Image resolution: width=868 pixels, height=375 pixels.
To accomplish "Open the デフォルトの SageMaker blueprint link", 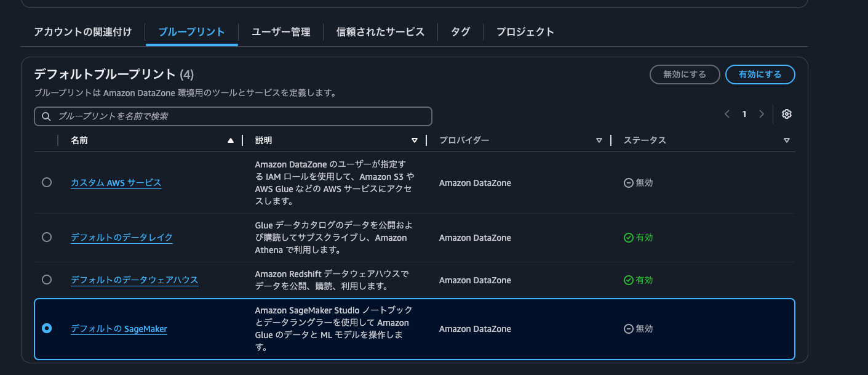I will (119, 328).
